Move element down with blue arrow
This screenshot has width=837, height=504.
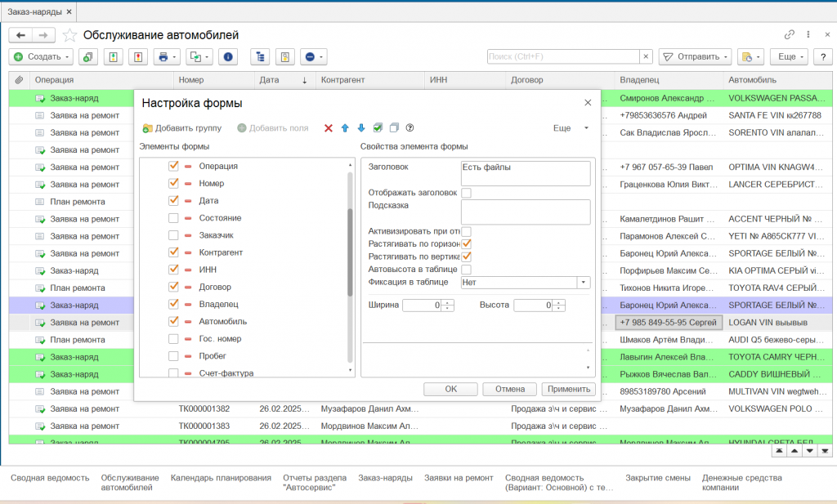pos(361,128)
